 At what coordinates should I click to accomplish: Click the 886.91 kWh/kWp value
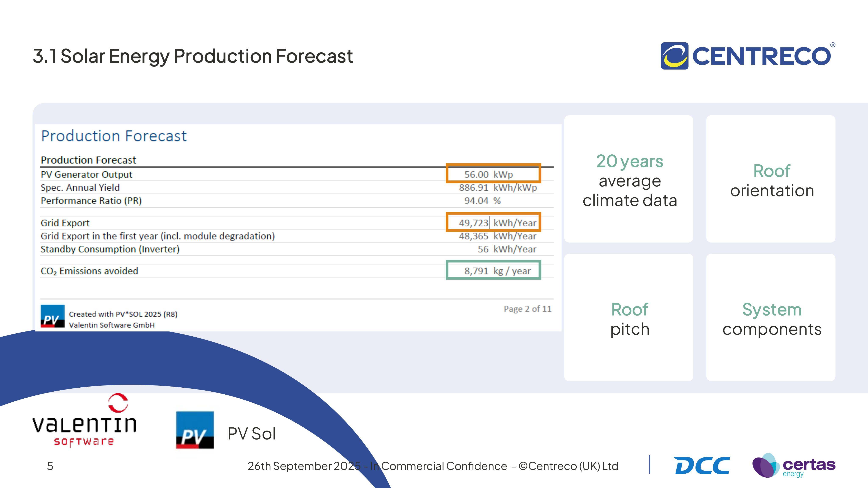(x=498, y=188)
